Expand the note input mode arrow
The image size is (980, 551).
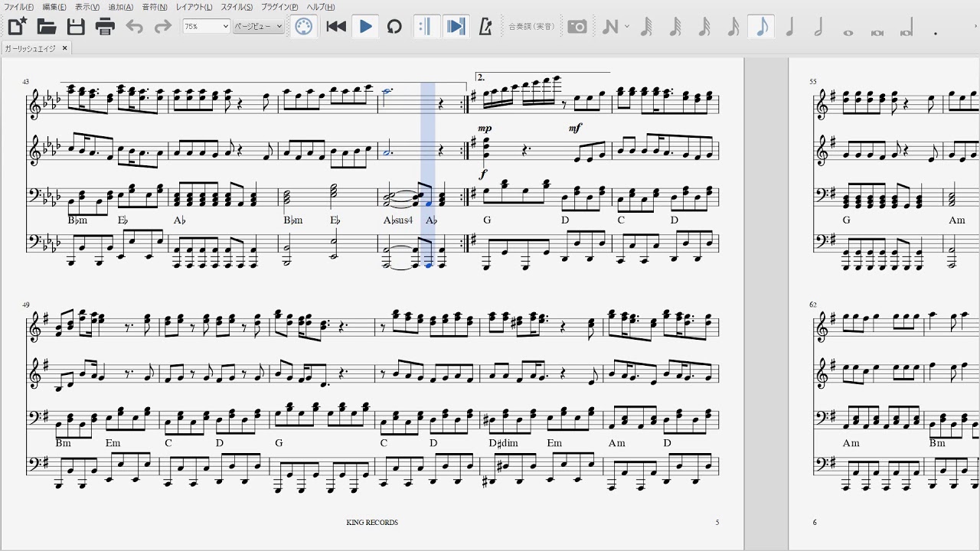click(627, 27)
